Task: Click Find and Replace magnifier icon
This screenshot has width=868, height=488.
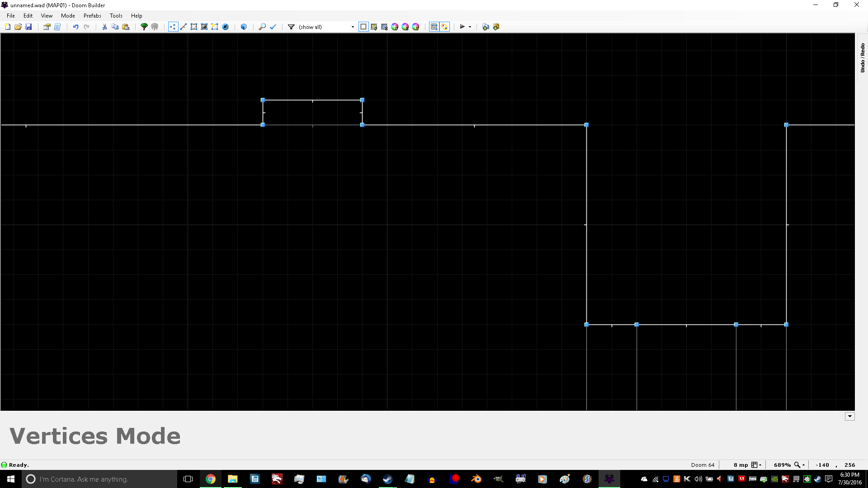Action: [x=262, y=27]
